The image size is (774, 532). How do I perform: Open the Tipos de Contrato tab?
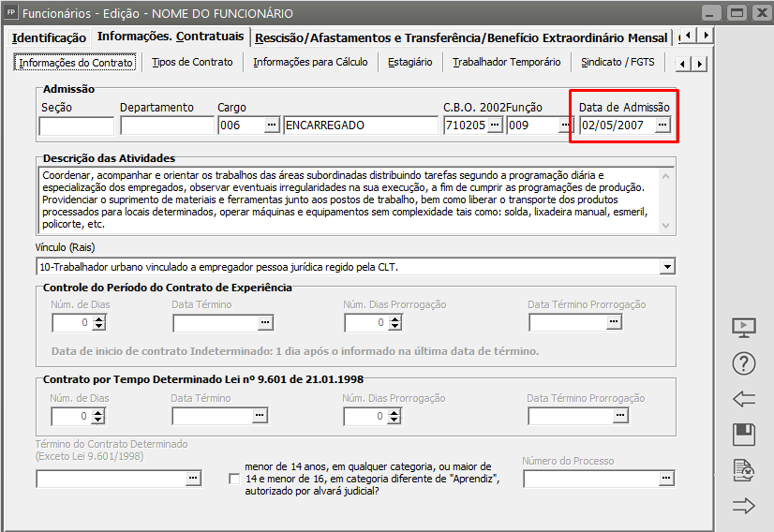point(192,62)
